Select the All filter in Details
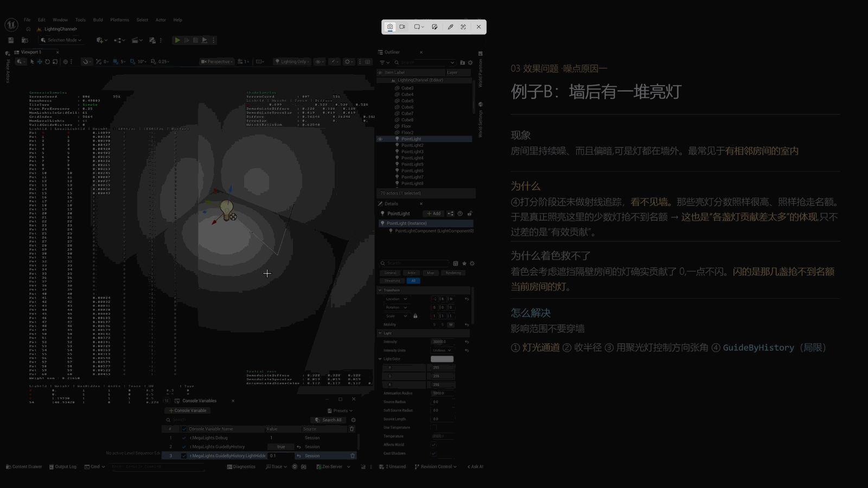Screen dimensions: 868x488 click(413, 281)
